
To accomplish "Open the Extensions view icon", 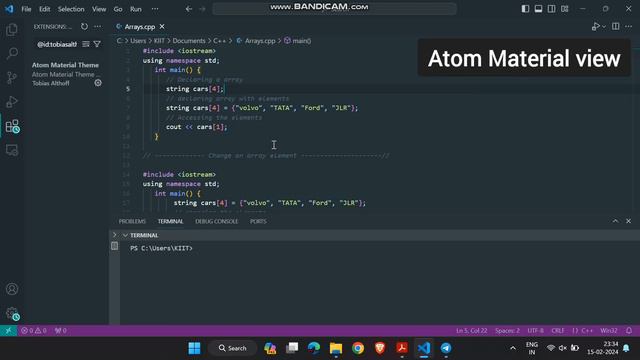I will pyautogui.click(x=12, y=126).
